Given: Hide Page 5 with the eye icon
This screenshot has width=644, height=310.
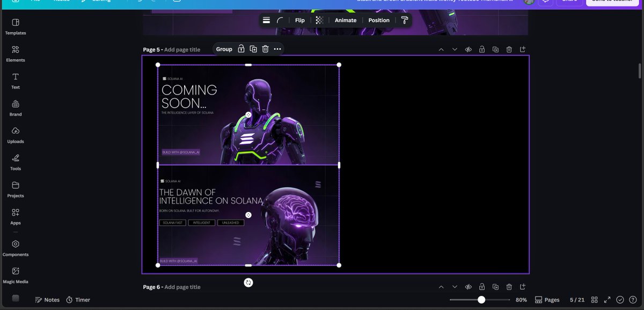Looking at the screenshot, I should tap(469, 49).
